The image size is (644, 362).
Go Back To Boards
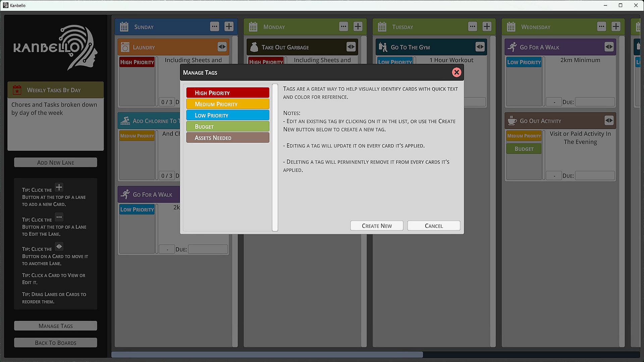(56, 343)
